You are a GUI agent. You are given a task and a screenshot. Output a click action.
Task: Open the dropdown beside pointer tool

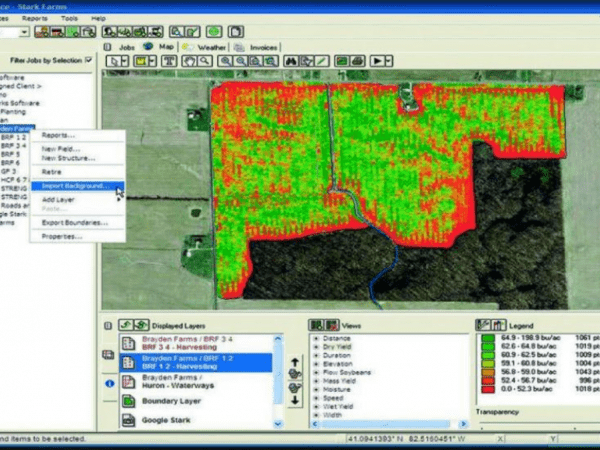pos(125,61)
